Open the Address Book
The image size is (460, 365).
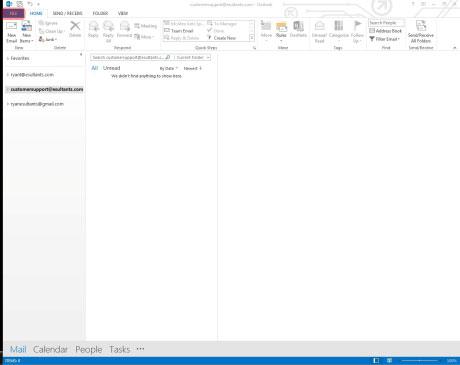[x=386, y=31]
